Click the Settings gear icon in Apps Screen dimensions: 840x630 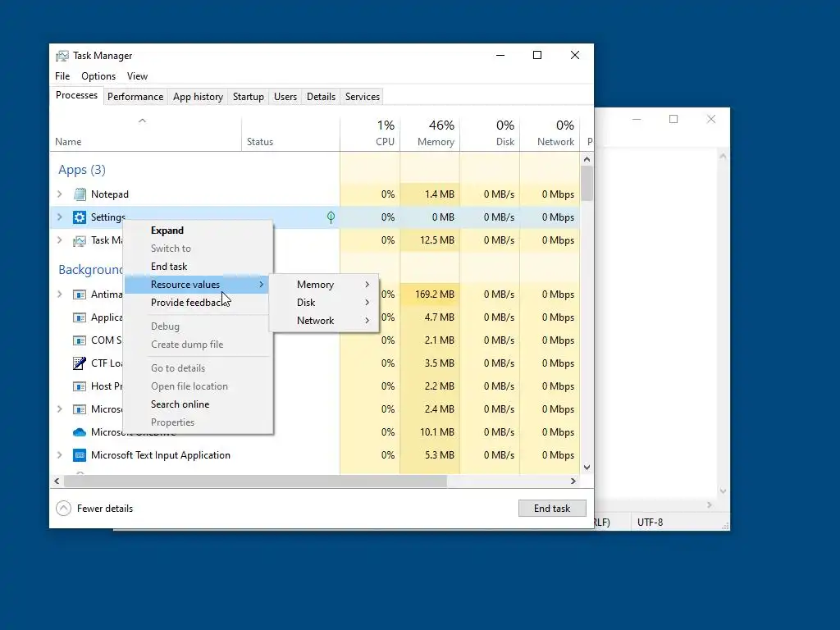[x=80, y=217]
